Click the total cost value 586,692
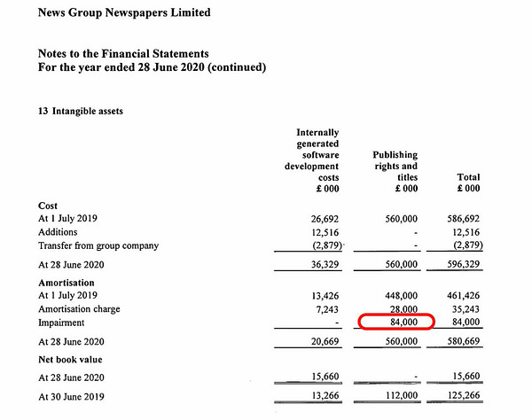Image resolution: width=532 pixels, height=420 pixels. click(463, 219)
